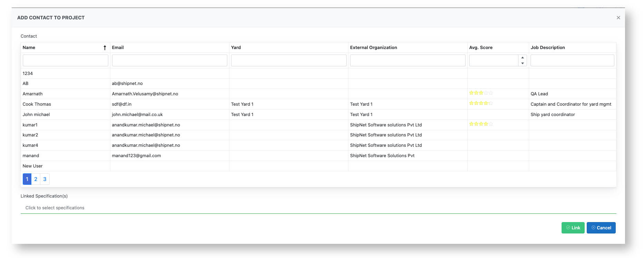644x258 pixels.
Task: Click kumar1's anandkumar.michael@shipnet.no email
Action: pos(146,125)
